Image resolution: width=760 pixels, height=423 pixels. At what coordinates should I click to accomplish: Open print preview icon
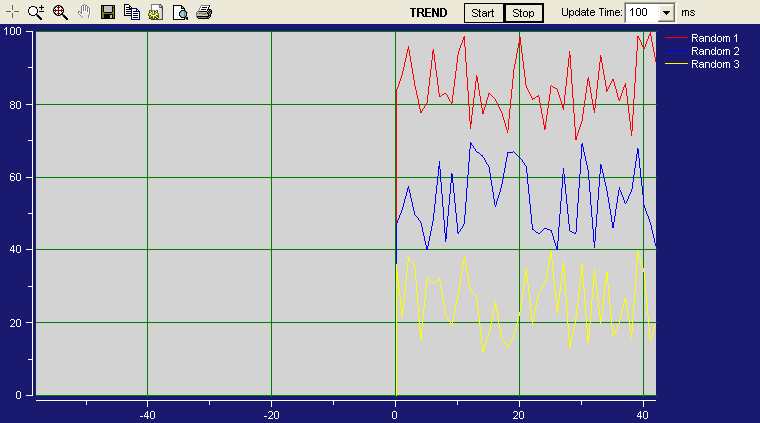180,13
